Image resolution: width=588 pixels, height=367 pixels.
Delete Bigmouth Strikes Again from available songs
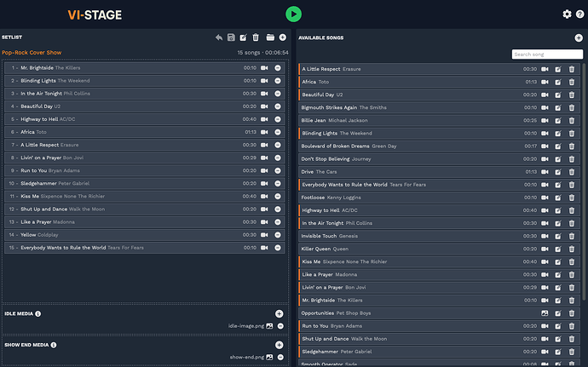click(x=572, y=107)
